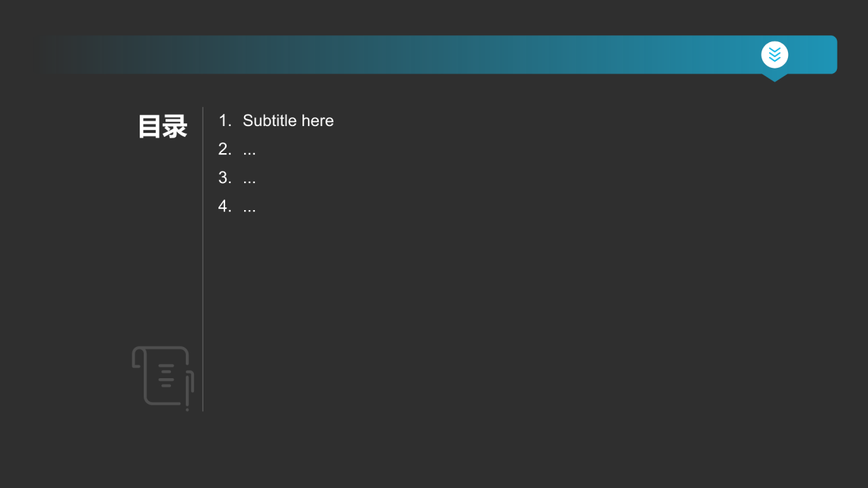Click the faded dark left end of banner
Viewport: 868px width, 488px height.
(x=75, y=54)
